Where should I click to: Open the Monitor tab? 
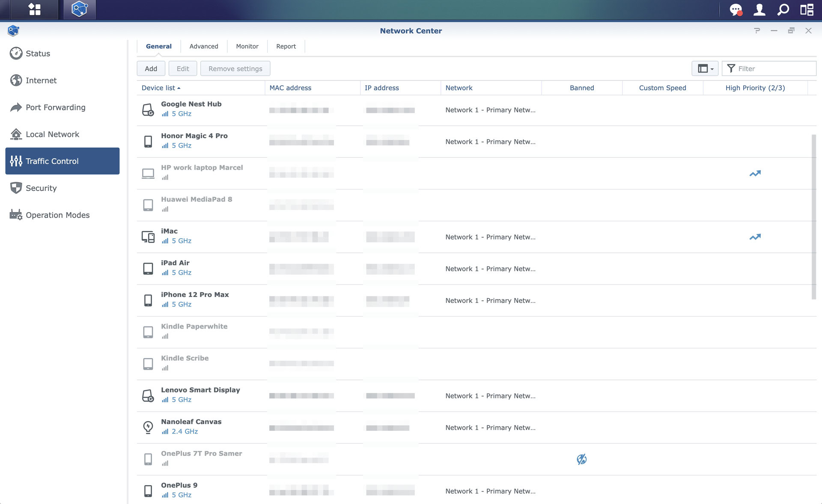(247, 46)
